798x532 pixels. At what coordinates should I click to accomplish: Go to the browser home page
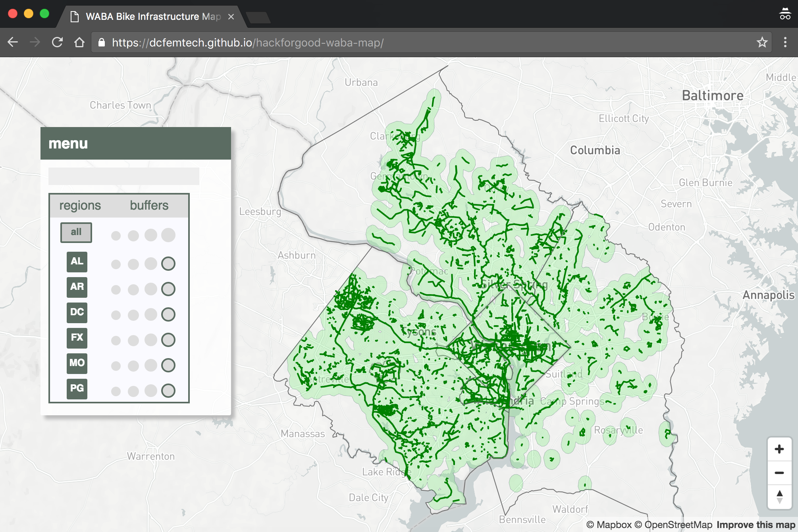tap(79, 42)
